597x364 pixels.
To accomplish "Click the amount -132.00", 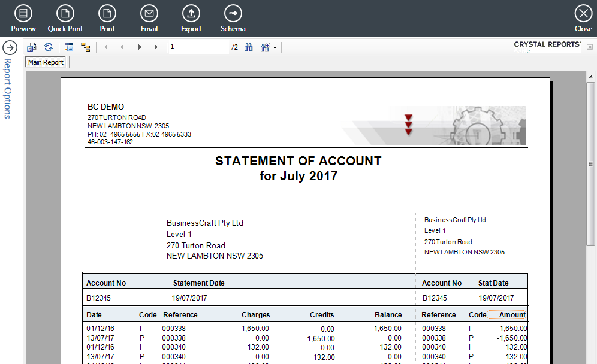I will tap(515, 356).
